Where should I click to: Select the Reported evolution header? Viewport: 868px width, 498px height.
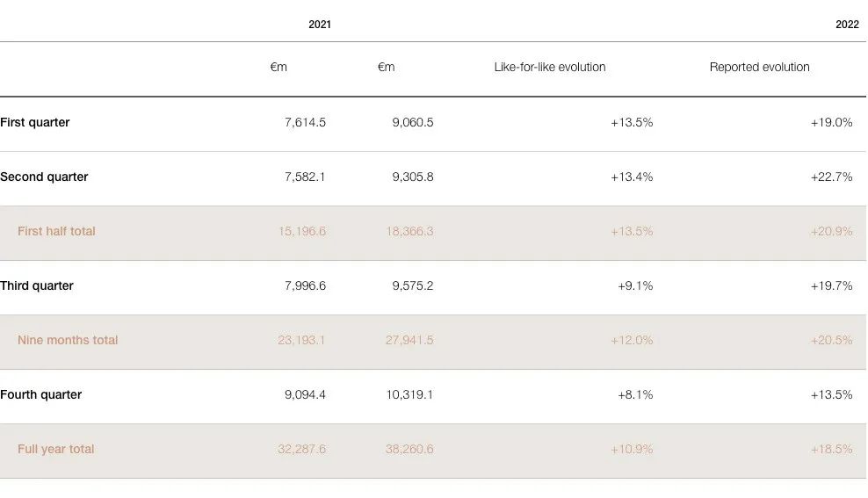tap(760, 67)
